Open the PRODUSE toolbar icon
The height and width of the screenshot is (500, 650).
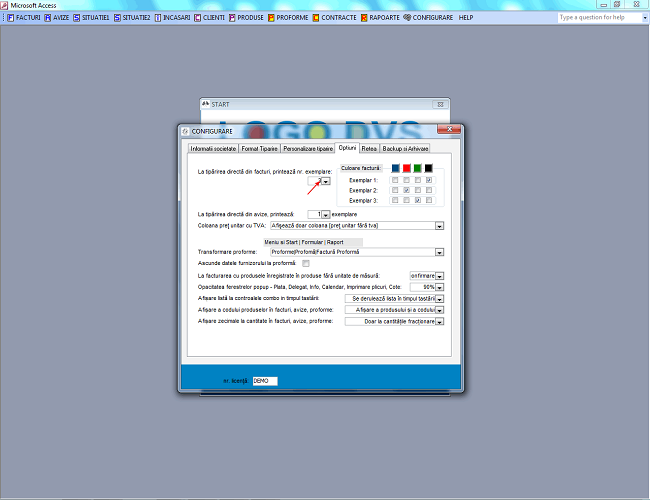click(x=232, y=17)
